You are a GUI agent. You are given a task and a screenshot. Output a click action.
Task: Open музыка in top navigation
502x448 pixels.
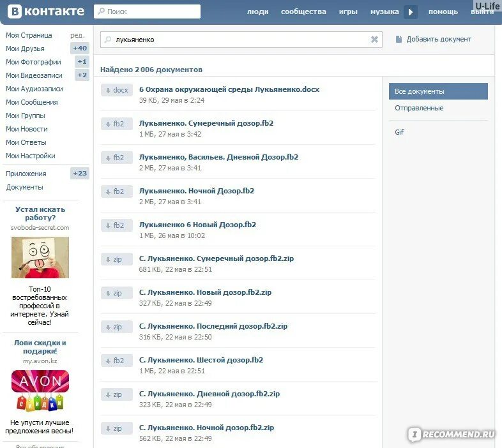[x=385, y=12]
